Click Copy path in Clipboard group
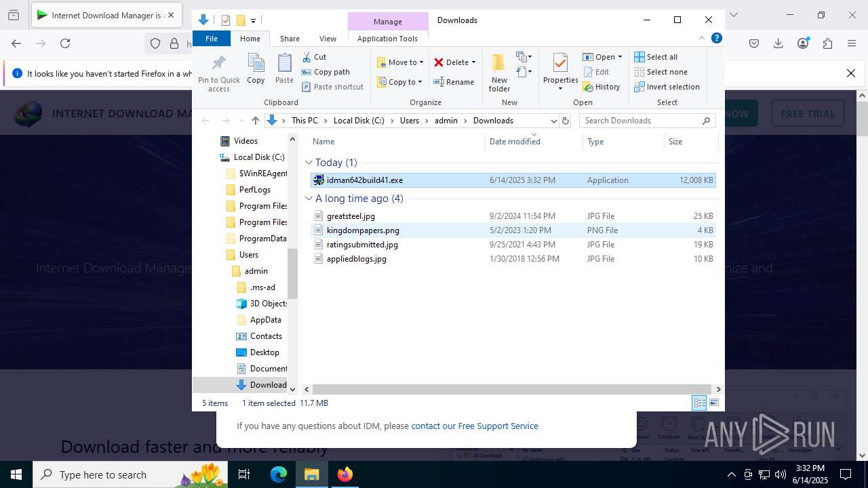Viewport: 868px width, 488px height. click(325, 72)
